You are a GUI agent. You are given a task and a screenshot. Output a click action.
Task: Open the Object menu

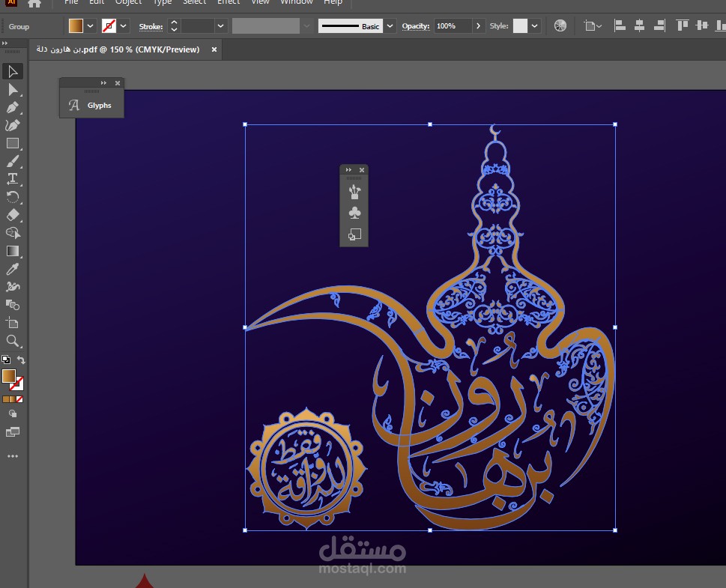(128, 2)
